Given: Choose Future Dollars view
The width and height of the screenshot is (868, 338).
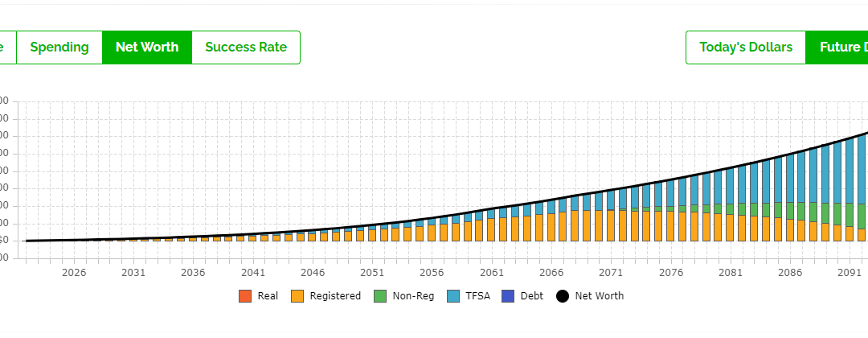Looking at the screenshot, I should click(x=837, y=47).
